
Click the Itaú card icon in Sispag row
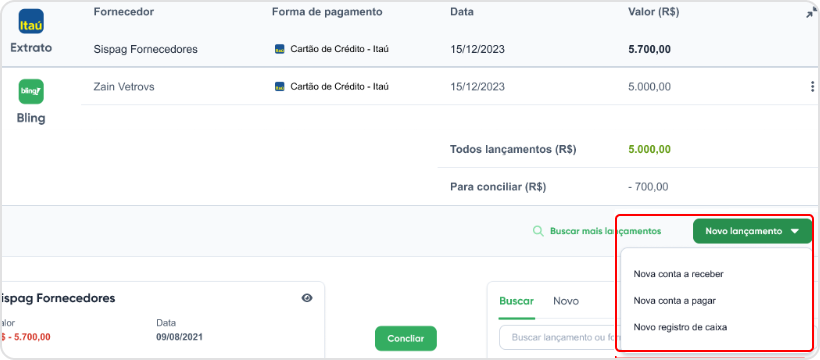(x=280, y=49)
